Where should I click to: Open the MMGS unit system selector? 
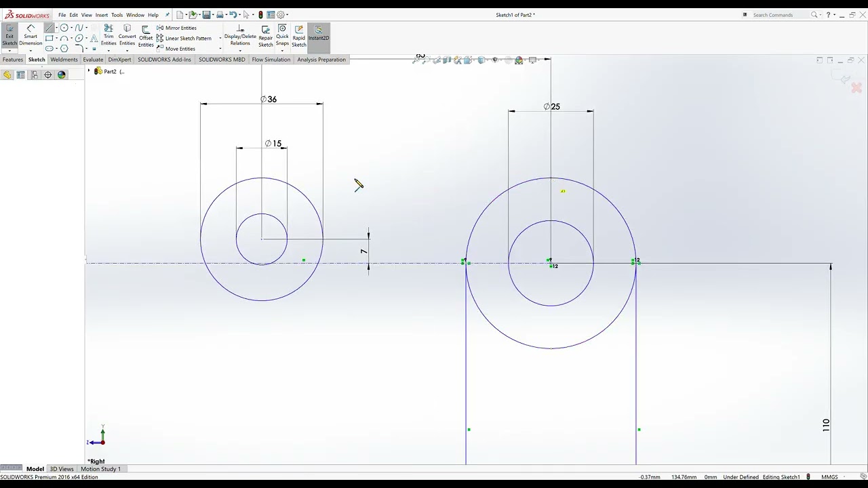829,477
